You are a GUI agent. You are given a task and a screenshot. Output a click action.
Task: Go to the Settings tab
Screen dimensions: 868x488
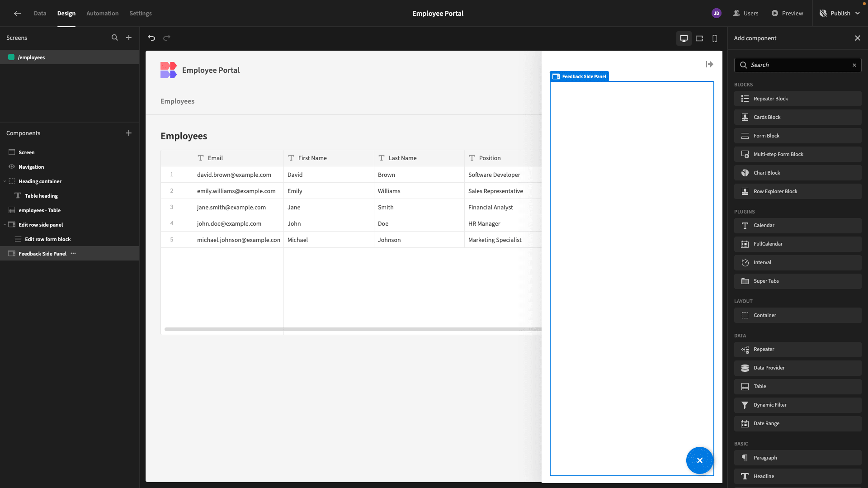[141, 13]
